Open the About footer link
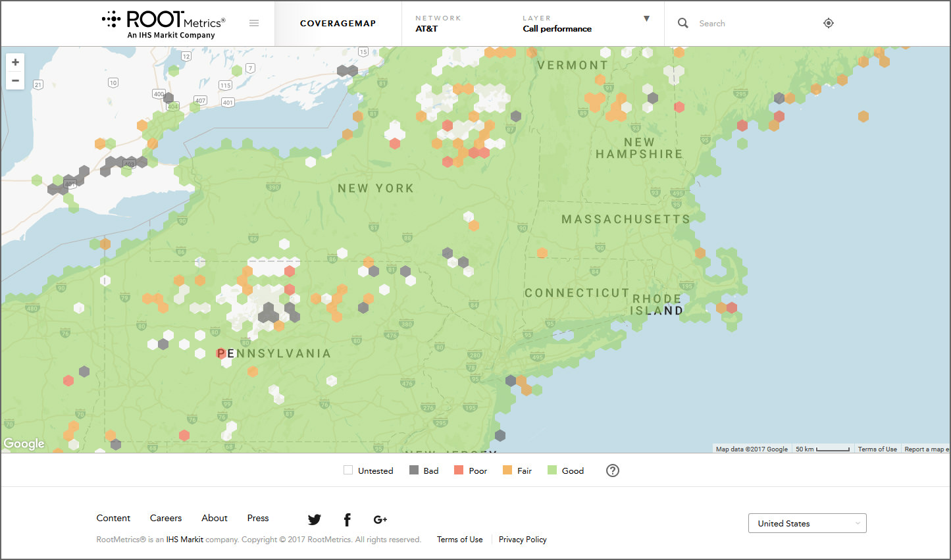This screenshot has width=951, height=560. (x=215, y=518)
